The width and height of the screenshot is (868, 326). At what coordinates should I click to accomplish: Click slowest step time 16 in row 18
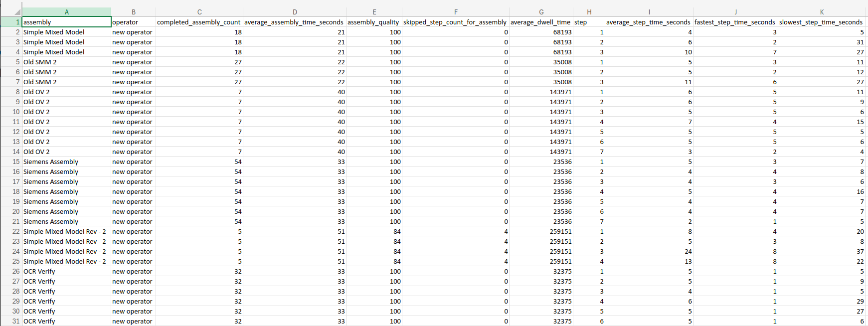[860, 191]
